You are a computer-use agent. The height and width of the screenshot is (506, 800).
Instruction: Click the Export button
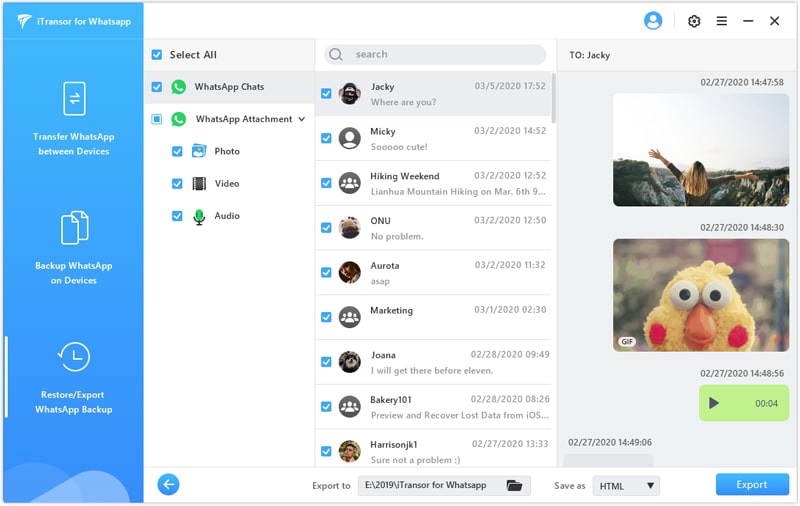752,485
